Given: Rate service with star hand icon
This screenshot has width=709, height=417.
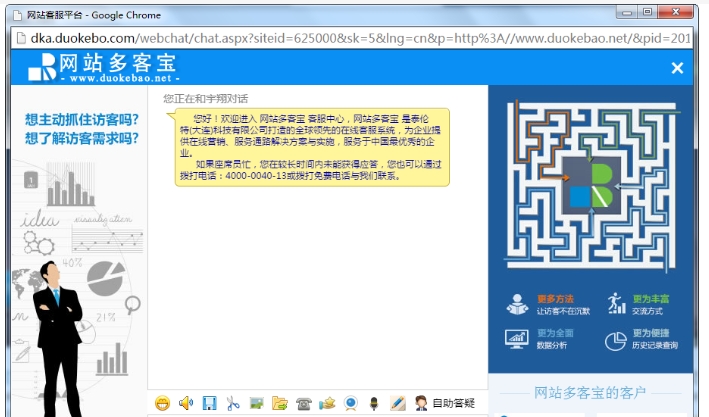Looking at the screenshot, I should coord(327,403).
